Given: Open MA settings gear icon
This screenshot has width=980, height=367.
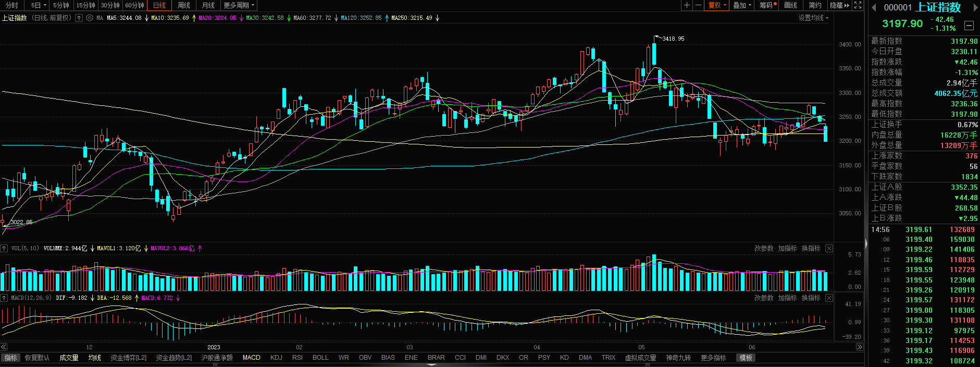Looking at the screenshot, I should click(x=90, y=18).
